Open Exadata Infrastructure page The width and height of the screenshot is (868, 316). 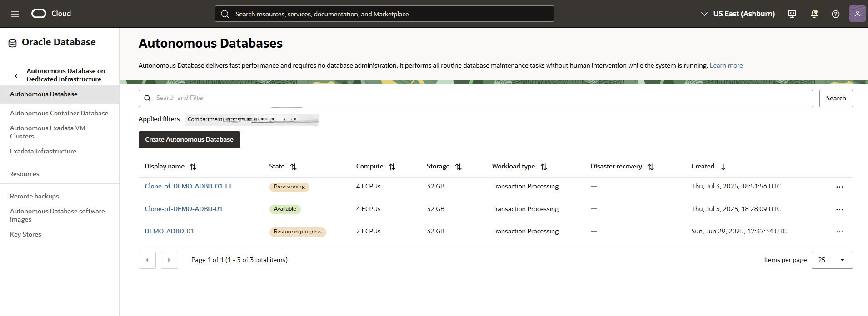point(43,151)
